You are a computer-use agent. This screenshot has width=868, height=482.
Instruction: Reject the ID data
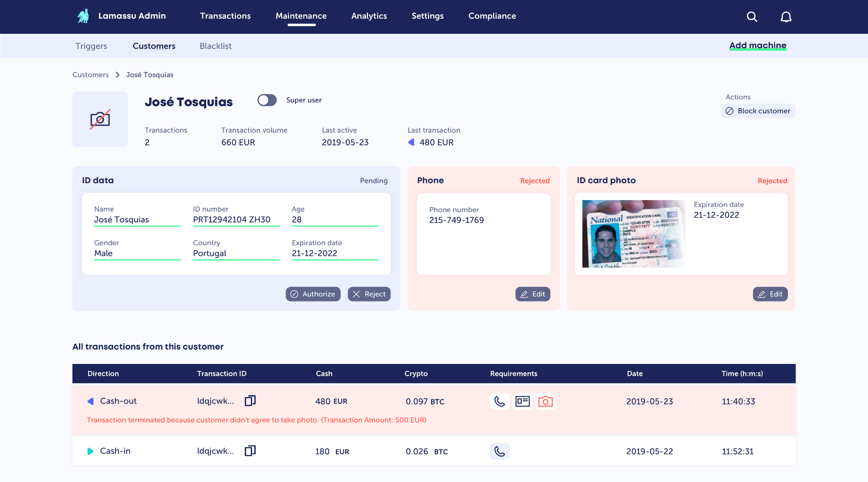(x=369, y=294)
